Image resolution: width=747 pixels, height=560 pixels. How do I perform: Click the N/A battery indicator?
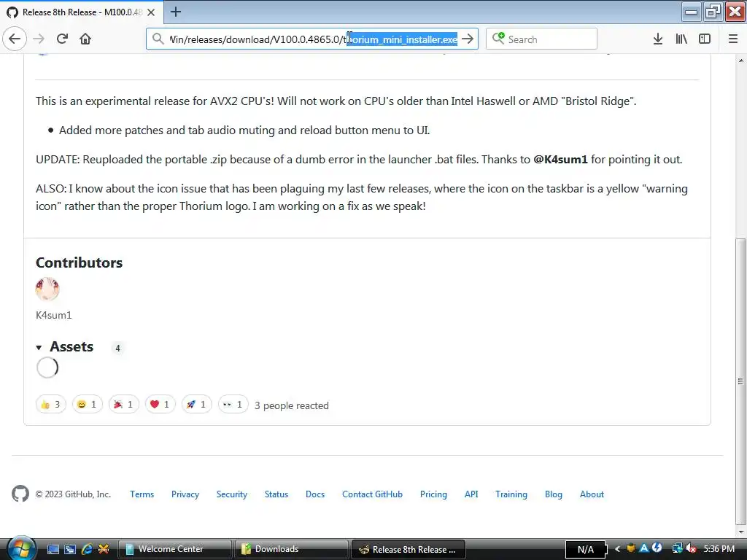point(586,550)
